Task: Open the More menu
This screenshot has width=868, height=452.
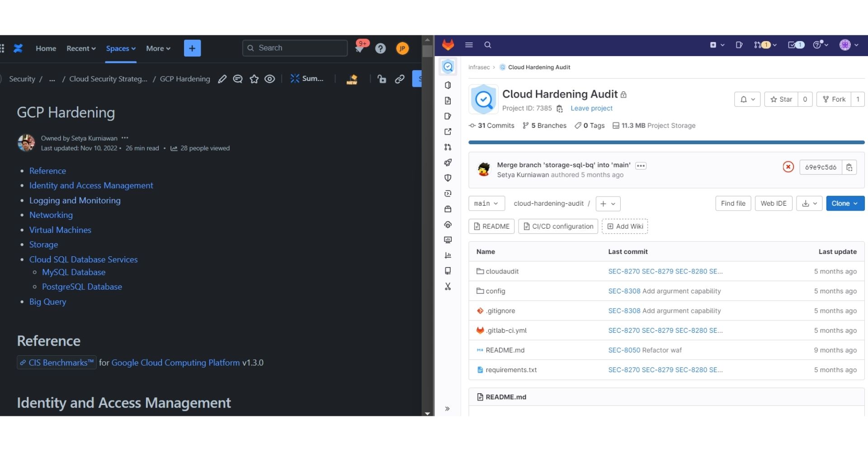Action: point(158,48)
